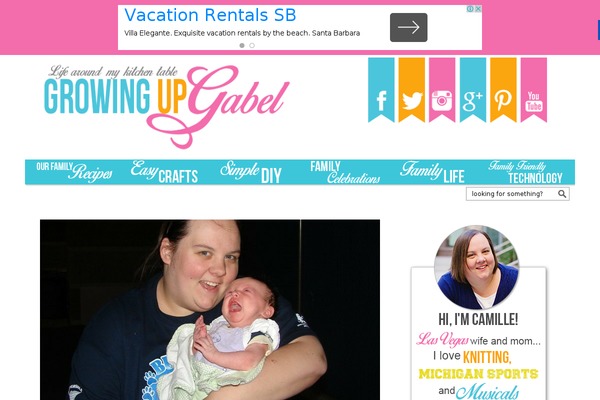The height and width of the screenshot is (400, 600).
Task: Click the AdChoices info icon
Action: (470, 9)
